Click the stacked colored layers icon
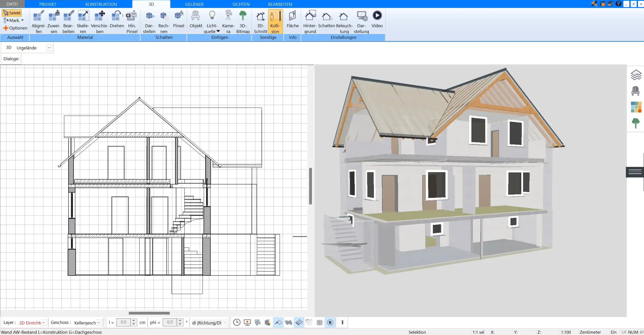Image resolution: width=644 pixels, height=335 pixels. (268, 322)
